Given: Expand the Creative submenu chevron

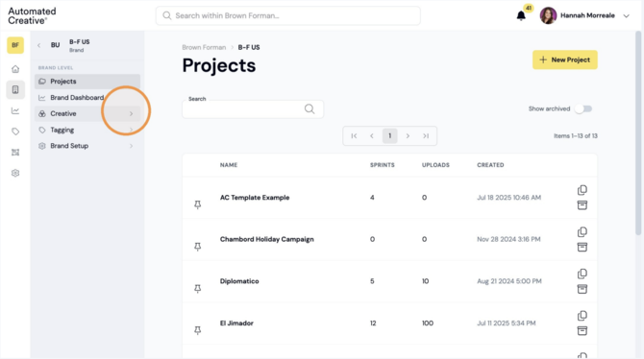Looking at the screenshot, I should (x=131, y=113).
